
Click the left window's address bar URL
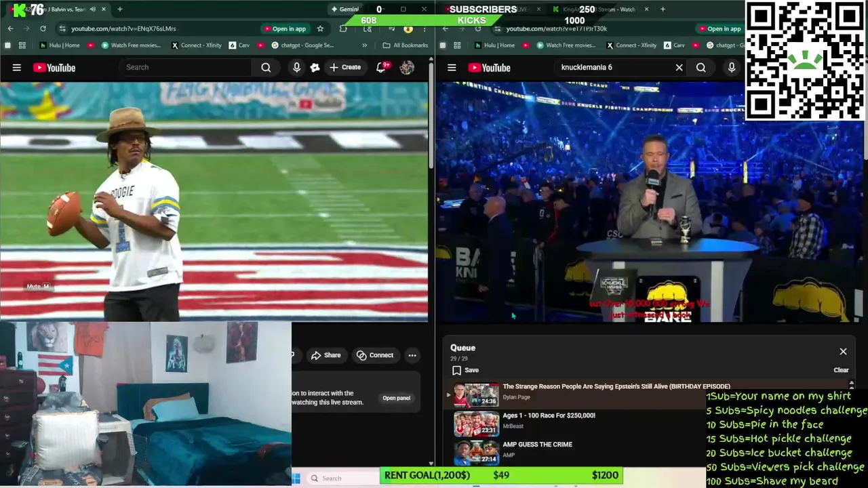click(123, 28)
